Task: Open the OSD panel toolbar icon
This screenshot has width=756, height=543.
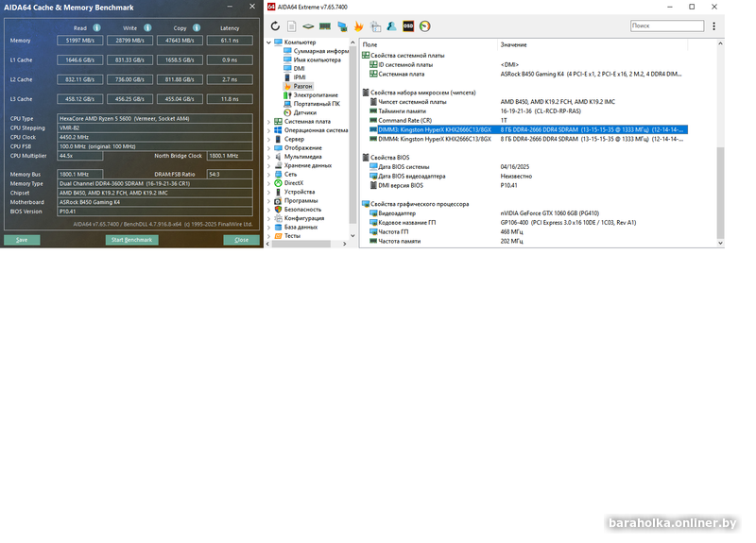Action: [408, 26]
